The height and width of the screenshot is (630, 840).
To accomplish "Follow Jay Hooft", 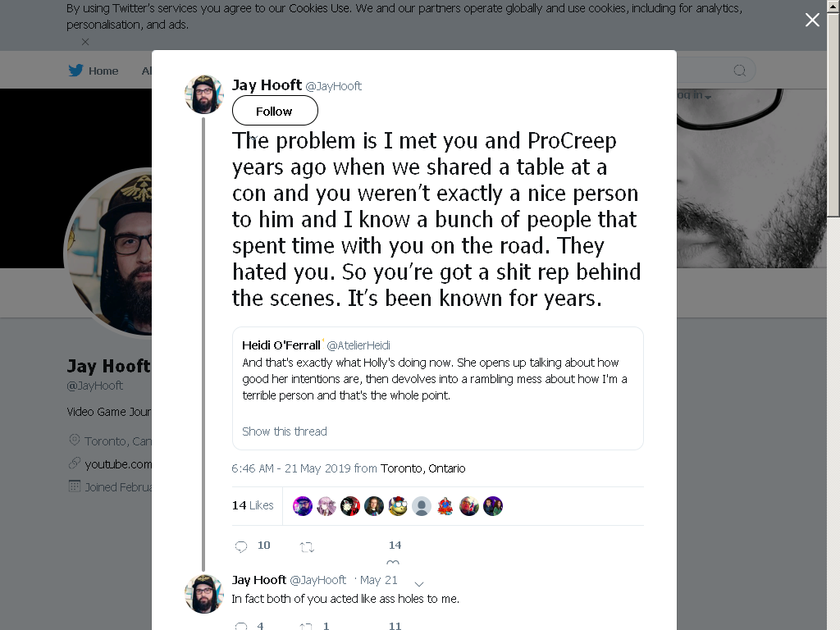I will 275,111.
